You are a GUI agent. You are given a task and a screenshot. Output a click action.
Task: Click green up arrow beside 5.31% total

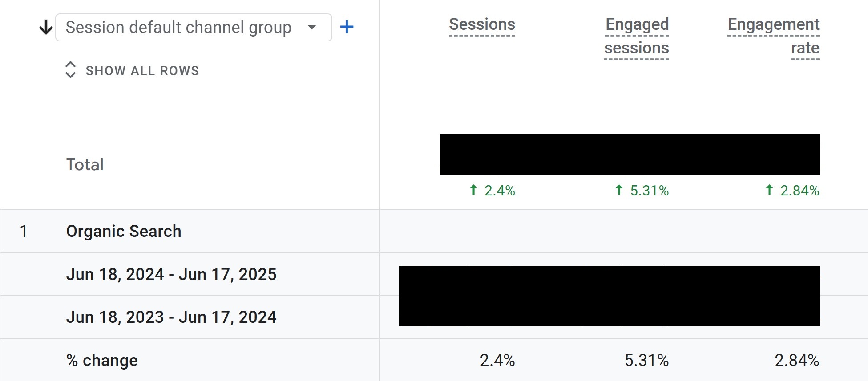click(619, 190)
